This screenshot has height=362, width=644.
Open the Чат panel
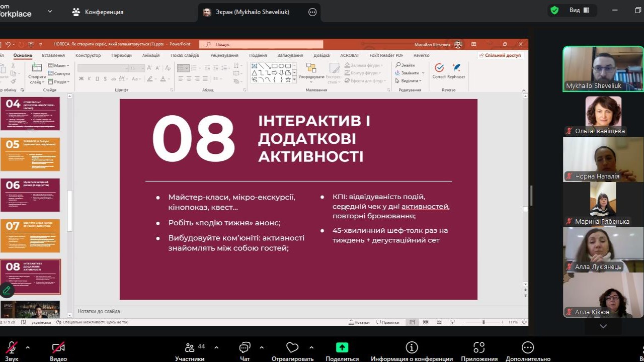tap(245, 348)
